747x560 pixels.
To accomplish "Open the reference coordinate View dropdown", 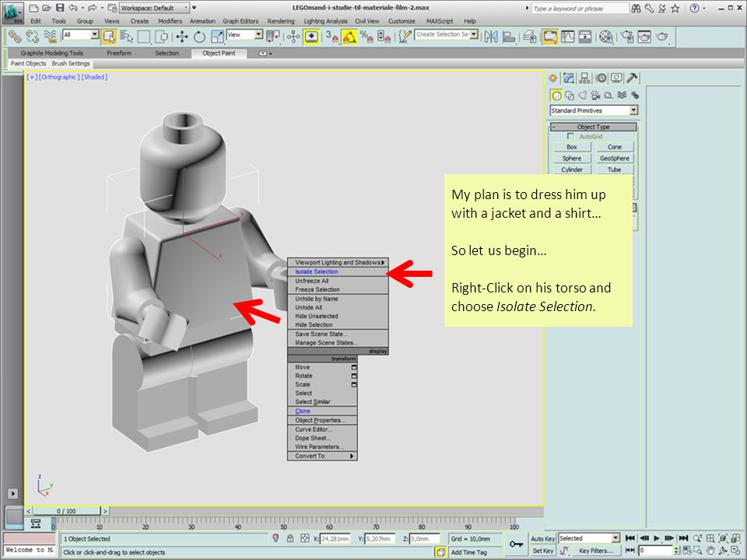I will tap(244, 35).
